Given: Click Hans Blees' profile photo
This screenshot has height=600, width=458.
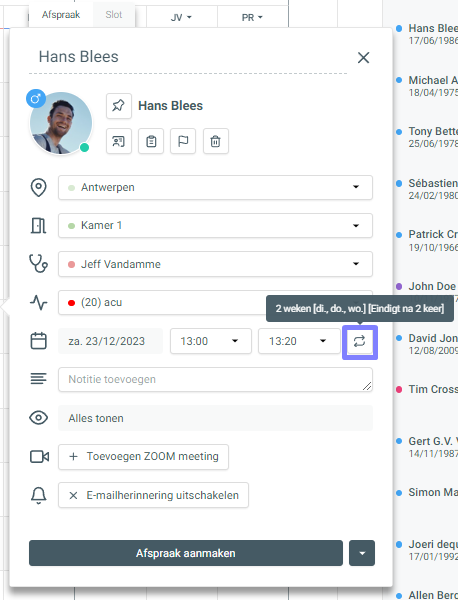Looking at the screenshot, I should [61, 123].
